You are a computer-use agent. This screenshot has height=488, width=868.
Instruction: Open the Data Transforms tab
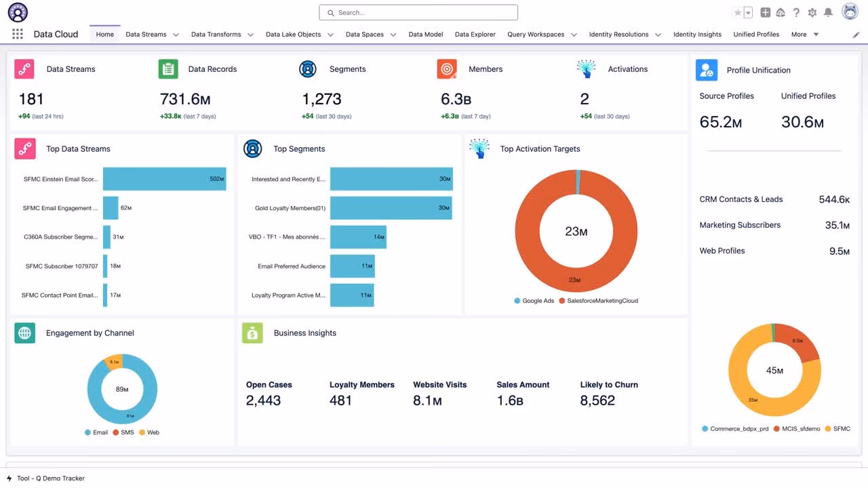(x=216, y=35)
